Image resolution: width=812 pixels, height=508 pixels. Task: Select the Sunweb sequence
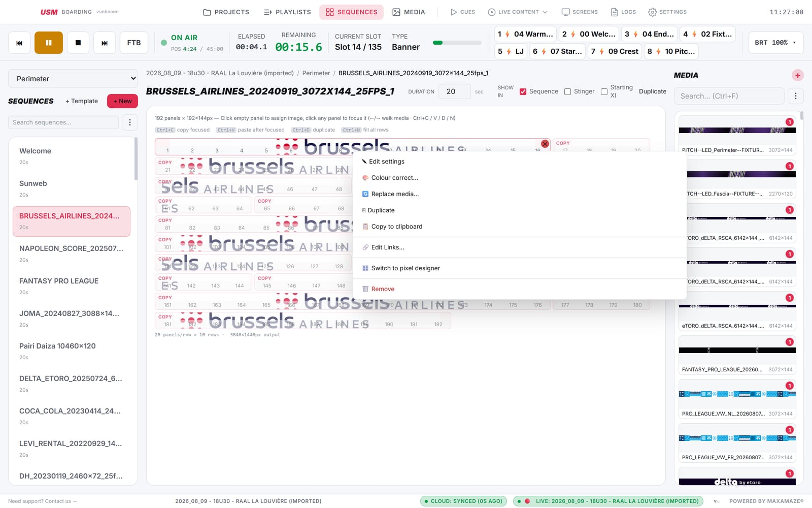pos(72,188)
